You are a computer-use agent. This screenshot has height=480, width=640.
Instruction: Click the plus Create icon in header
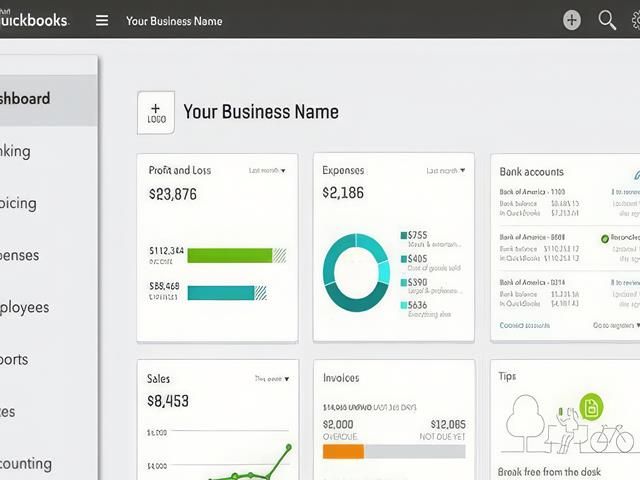pyautogui.click(x=572, y=20)
